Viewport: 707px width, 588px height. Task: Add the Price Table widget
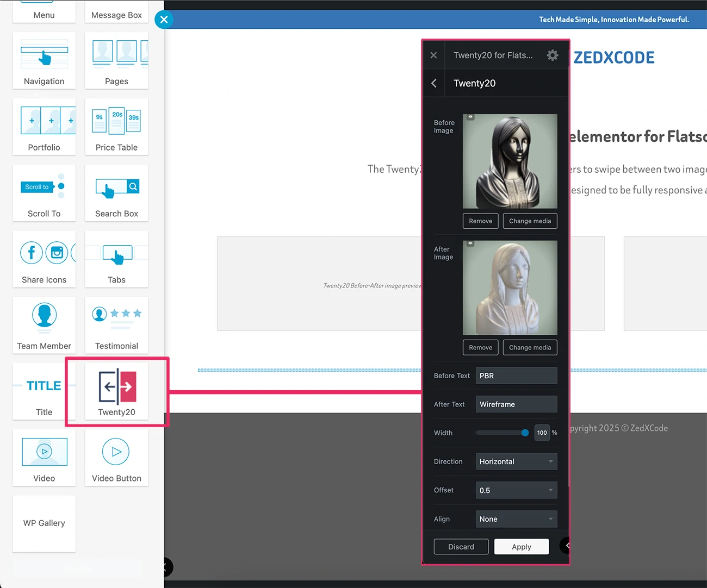(116, 127)
